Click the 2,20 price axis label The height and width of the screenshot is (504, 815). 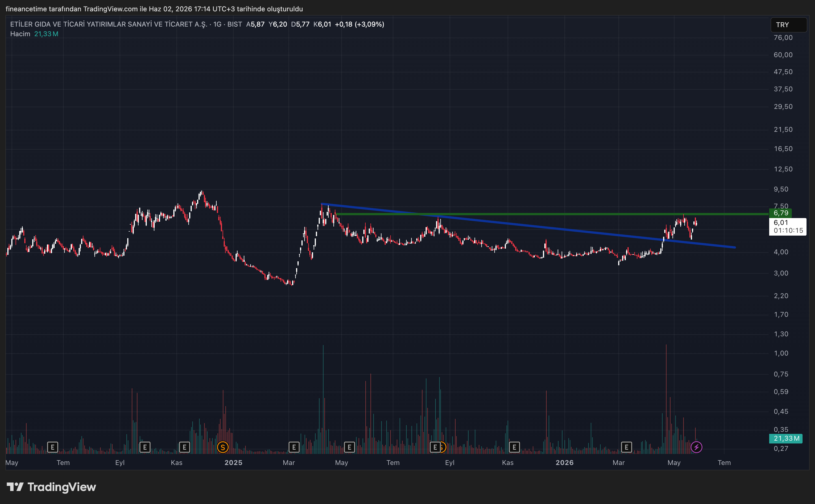(781, 296)
